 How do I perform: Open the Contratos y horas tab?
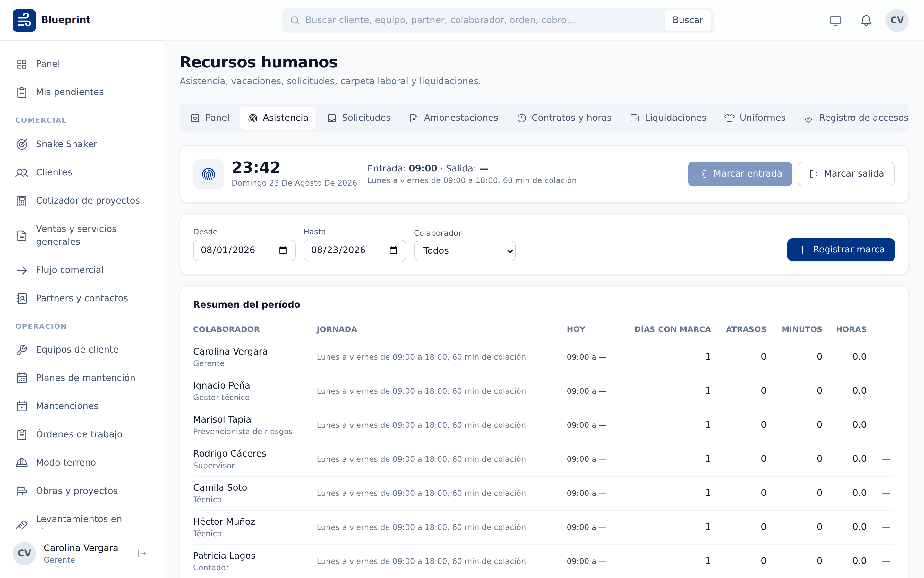coord(564,118)
